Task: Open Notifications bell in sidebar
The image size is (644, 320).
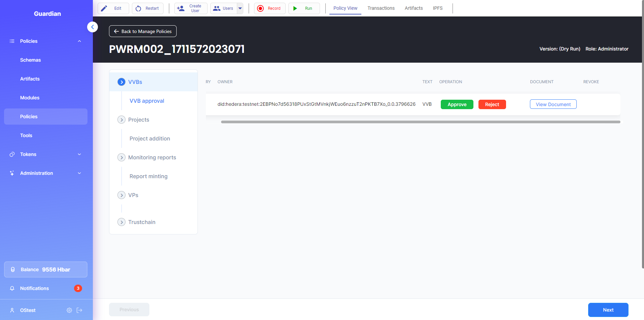Action: (x=12, y=288)
